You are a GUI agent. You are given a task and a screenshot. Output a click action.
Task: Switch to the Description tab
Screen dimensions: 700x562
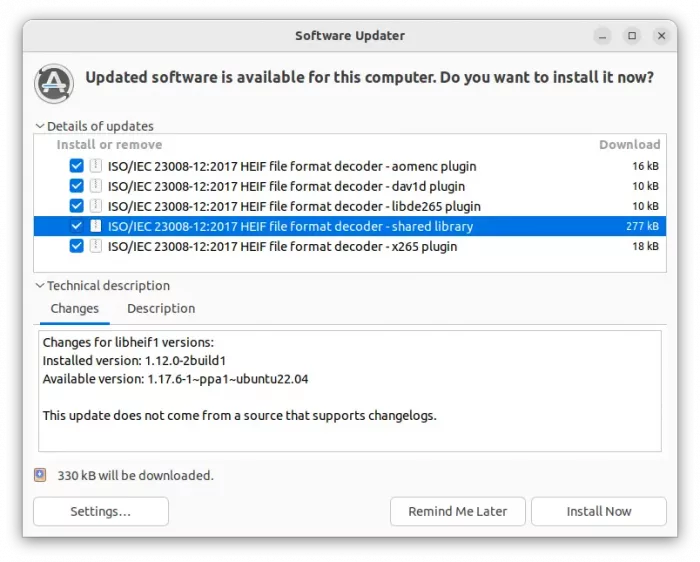click(x=161, y=308)
